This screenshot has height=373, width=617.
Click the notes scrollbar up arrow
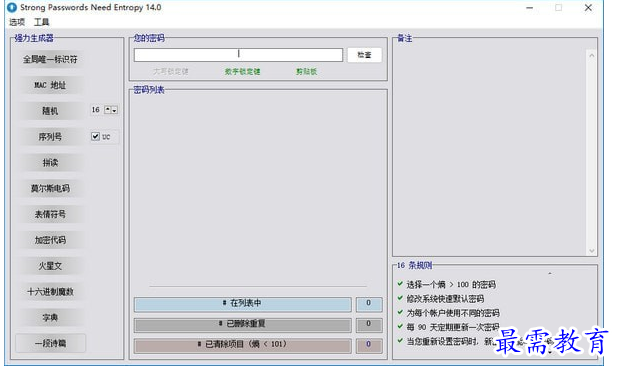tap(591, 55)
